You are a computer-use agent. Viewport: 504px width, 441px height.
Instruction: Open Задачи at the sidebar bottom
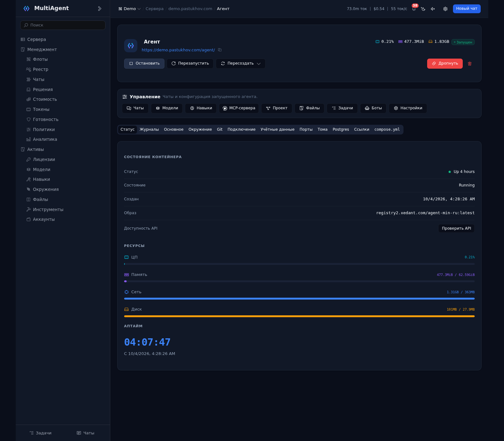point(40,433)
